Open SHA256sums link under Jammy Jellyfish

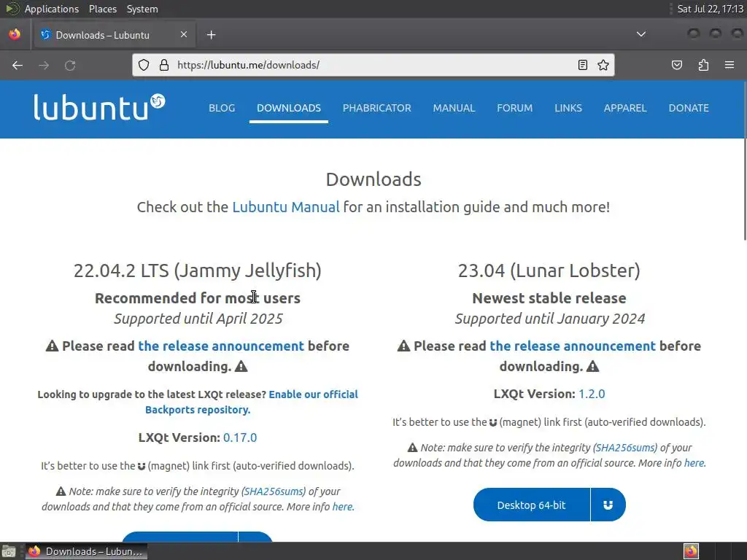pos(274,491)
